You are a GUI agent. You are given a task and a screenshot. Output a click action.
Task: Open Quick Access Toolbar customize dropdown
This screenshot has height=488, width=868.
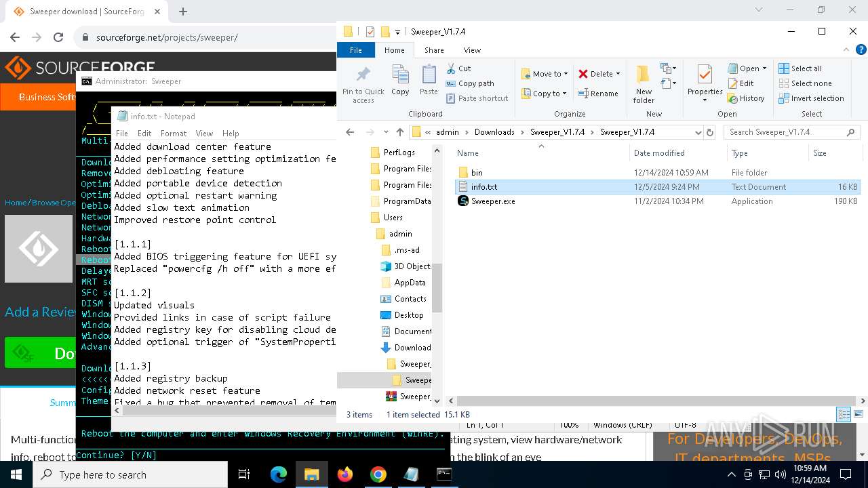tap(397, 32)
